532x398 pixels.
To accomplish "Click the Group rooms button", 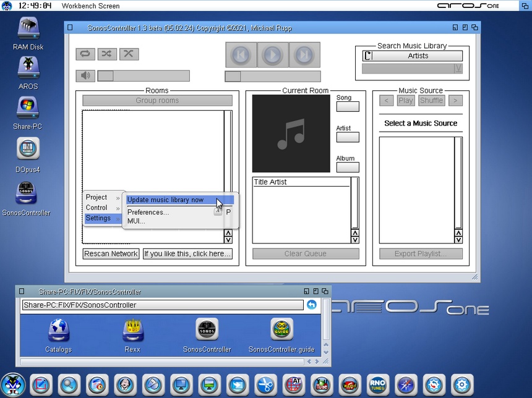I will click(157, 100).
